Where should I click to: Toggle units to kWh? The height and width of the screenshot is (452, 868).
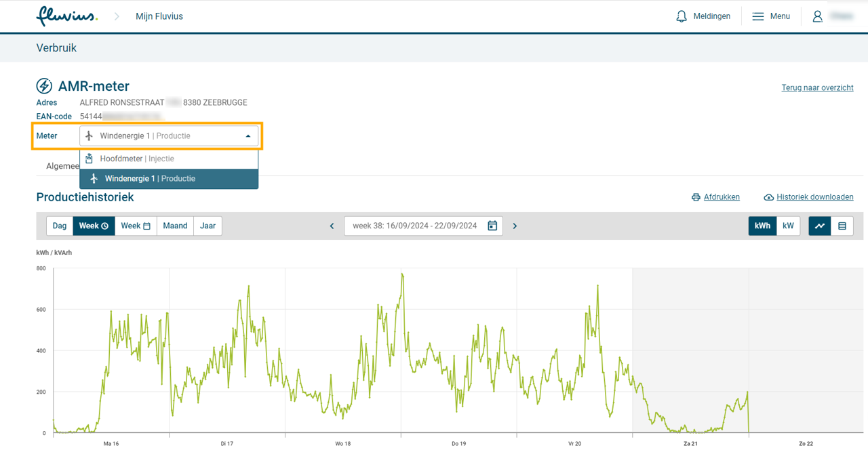pyautogui.click(x=762, y=226)
